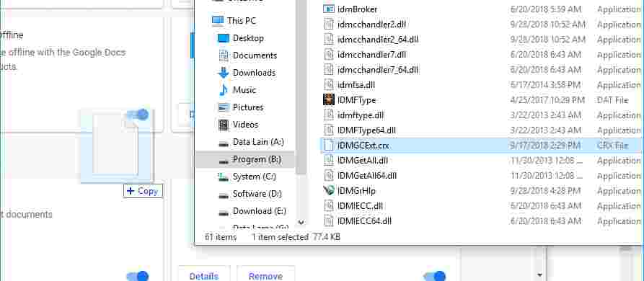Open Download (E:) drive
This screenshot has width=644, height=281.
[252, 211]
